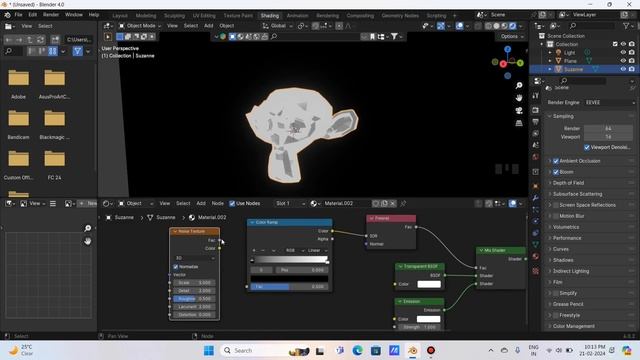Disable Ambient Occlusion checkbox

pyautogui.click(x=556, y=161)
